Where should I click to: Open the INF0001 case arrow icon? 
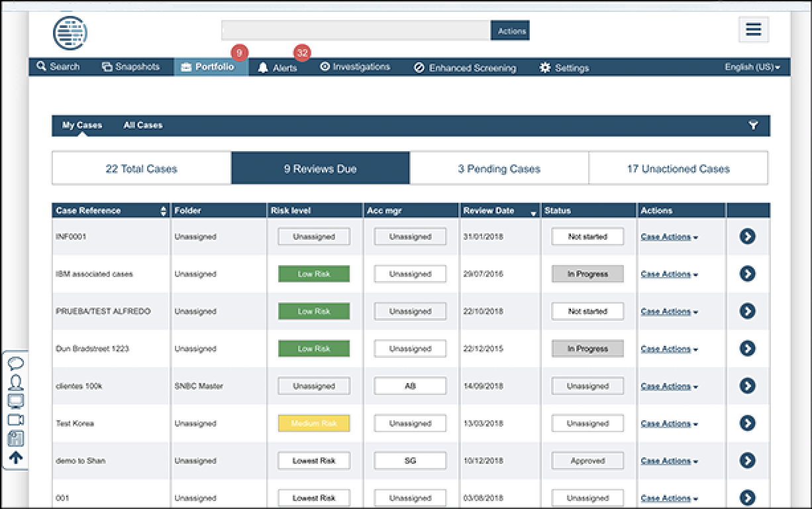click(747, 237)
